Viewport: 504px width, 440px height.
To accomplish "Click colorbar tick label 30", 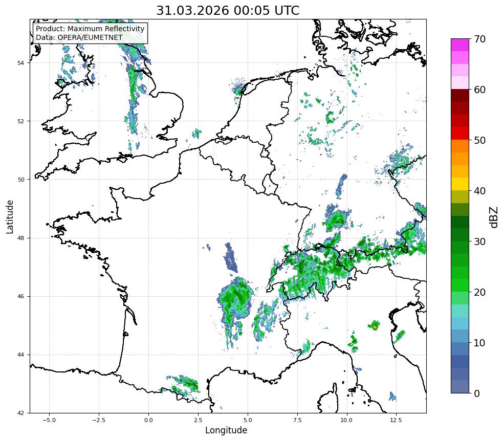I will point(479,241).
